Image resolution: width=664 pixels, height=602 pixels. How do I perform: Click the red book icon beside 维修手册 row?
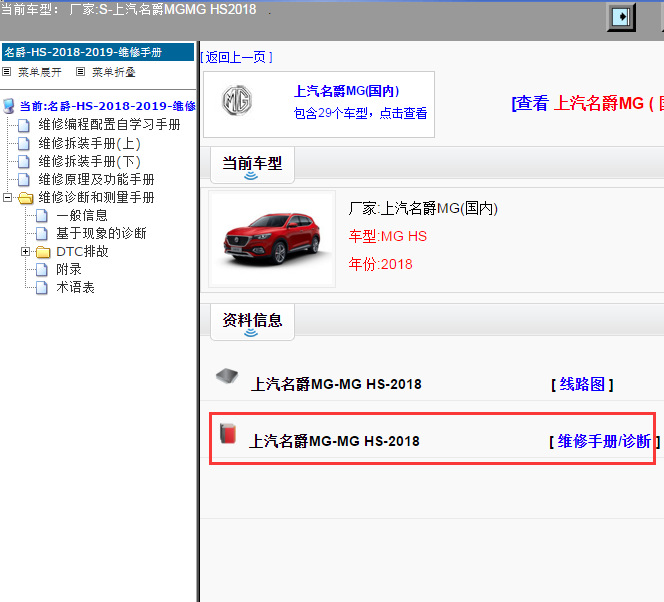[228, 434]
